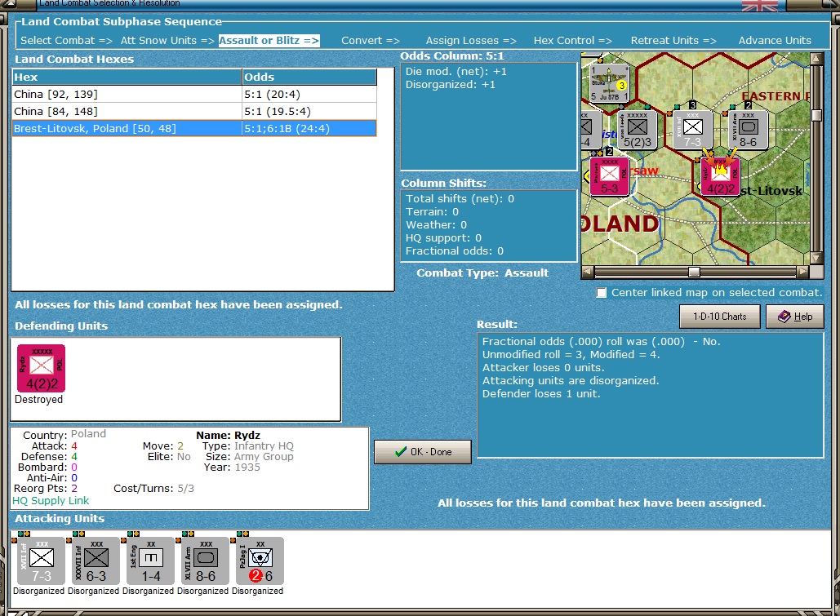Click the British flag icon in title bar

coord(760,6)
